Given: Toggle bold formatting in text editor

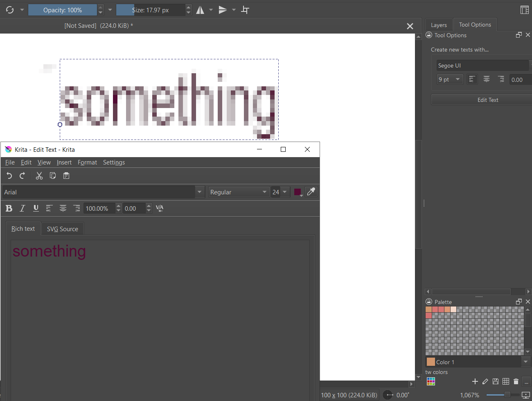Looking at the screenshot, I should click(x=9, y=208).
